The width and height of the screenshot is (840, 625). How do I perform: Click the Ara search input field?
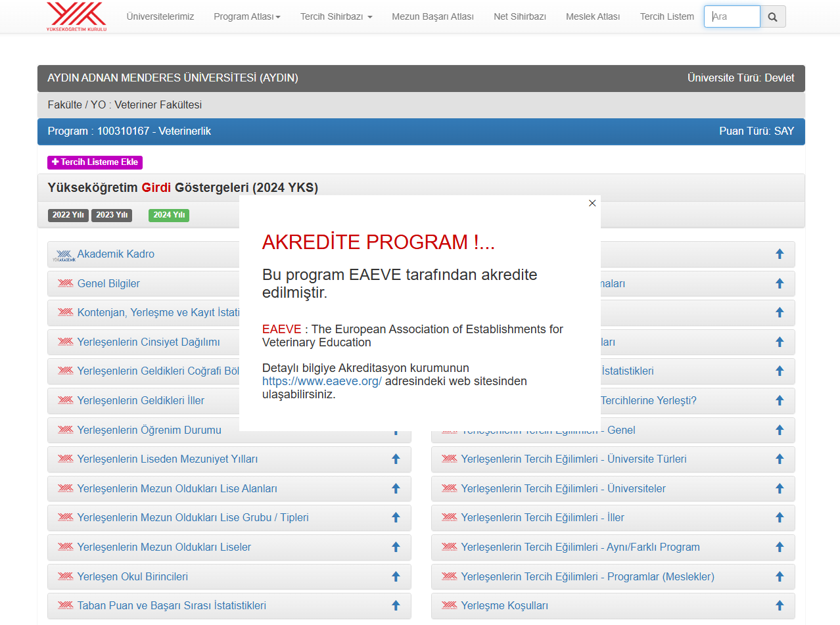tap(732, 16)
